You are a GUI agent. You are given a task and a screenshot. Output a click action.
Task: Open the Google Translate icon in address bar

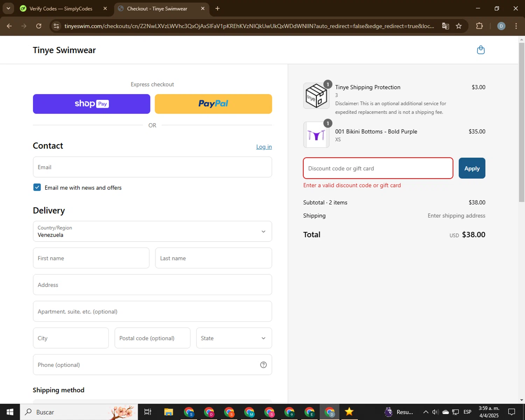coord(445,26)
